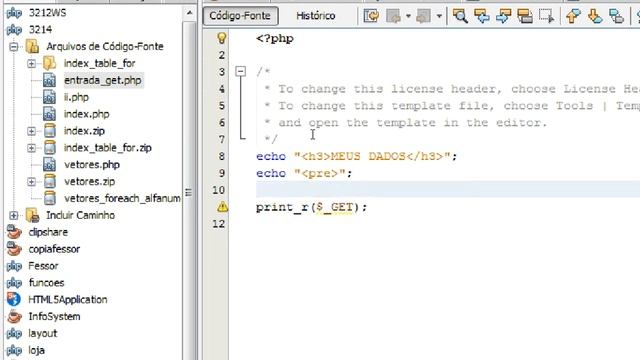The width and height of the screenshot is (640, 360).
Task: Select the index_table_for folder label
Action: (x=100, y=64)
